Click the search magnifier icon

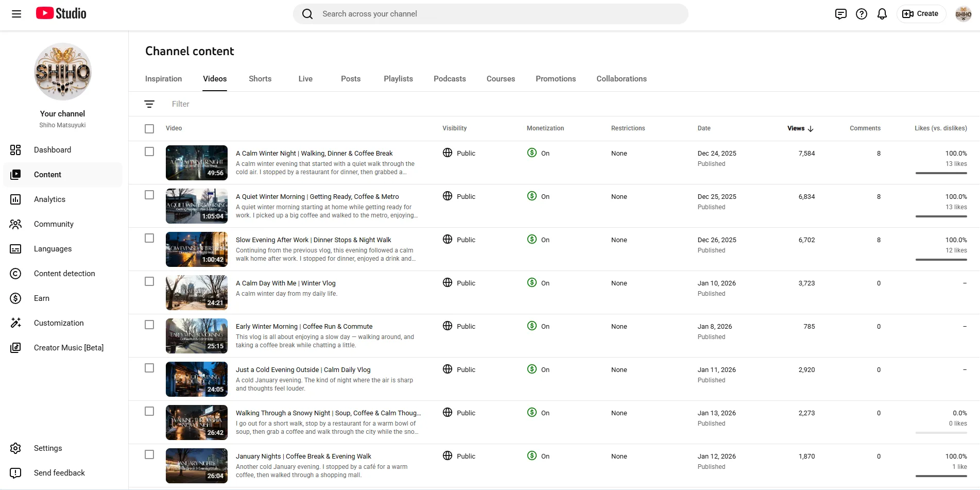point(307,14)
